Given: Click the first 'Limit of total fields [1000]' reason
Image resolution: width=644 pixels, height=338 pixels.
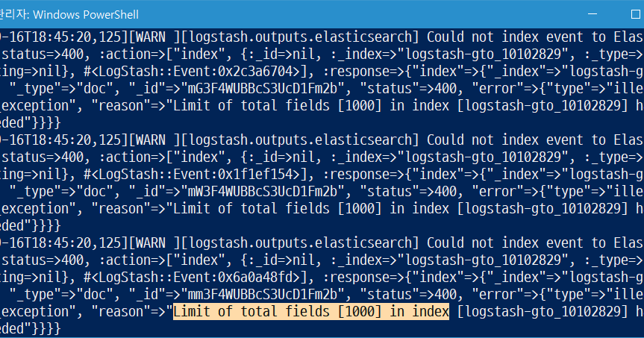Looking at the screenshot, I should [x=278, y=105].
